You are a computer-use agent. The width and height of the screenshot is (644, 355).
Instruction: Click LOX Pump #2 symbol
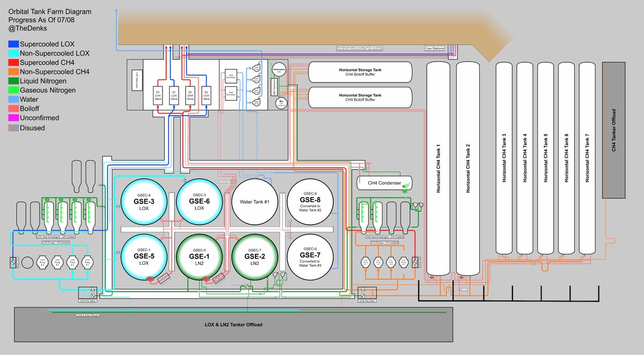(x=71, y=263)
